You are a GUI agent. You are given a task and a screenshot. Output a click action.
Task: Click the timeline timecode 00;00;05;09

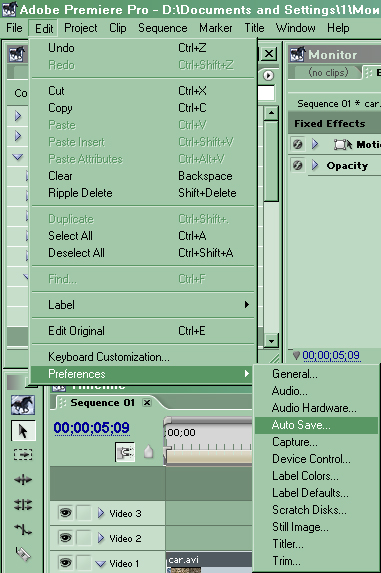point(91,428)
